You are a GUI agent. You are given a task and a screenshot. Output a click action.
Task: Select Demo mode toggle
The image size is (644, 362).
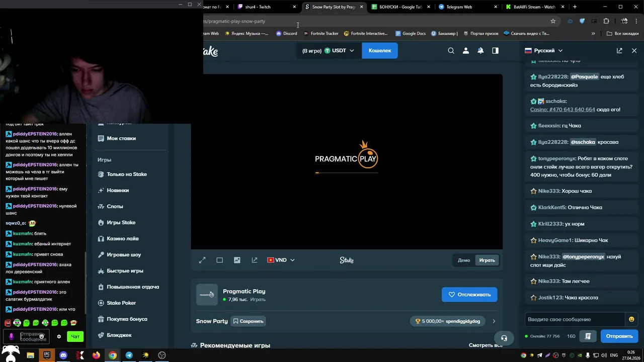(464, 260)
